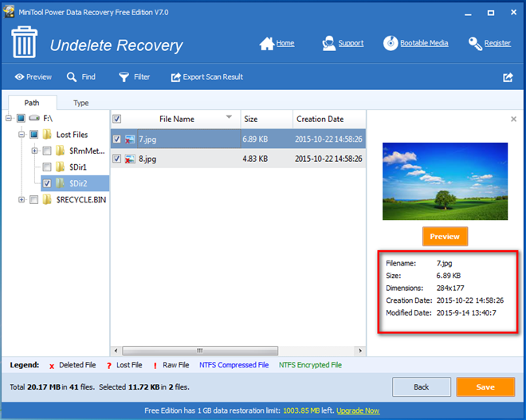526x420 pixels.
Task: Click the File Name sort arrow
Action: [x=229, y=117]
